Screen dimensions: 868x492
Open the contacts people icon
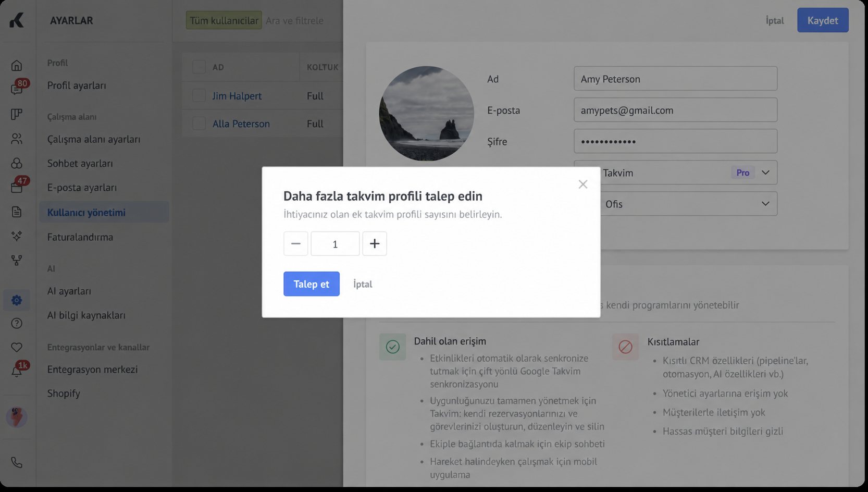click(17, 139)
